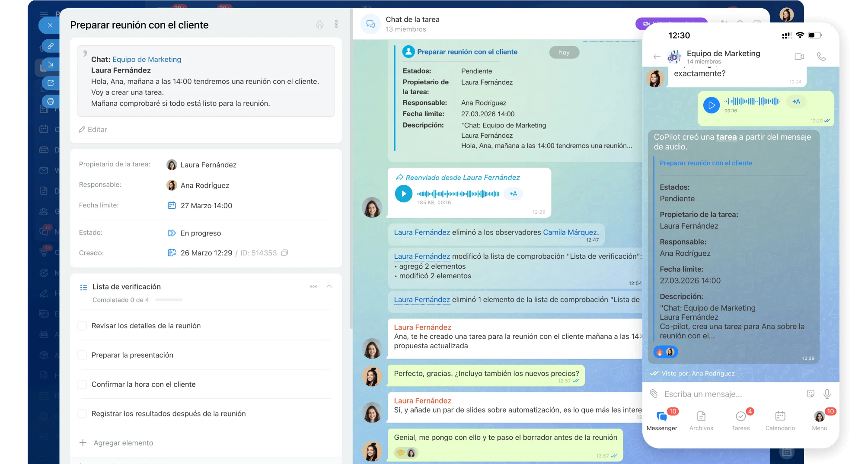This screenshot has height=464, width=868.
Task: Switch to Messenger tab on phone
Action: 662,421
